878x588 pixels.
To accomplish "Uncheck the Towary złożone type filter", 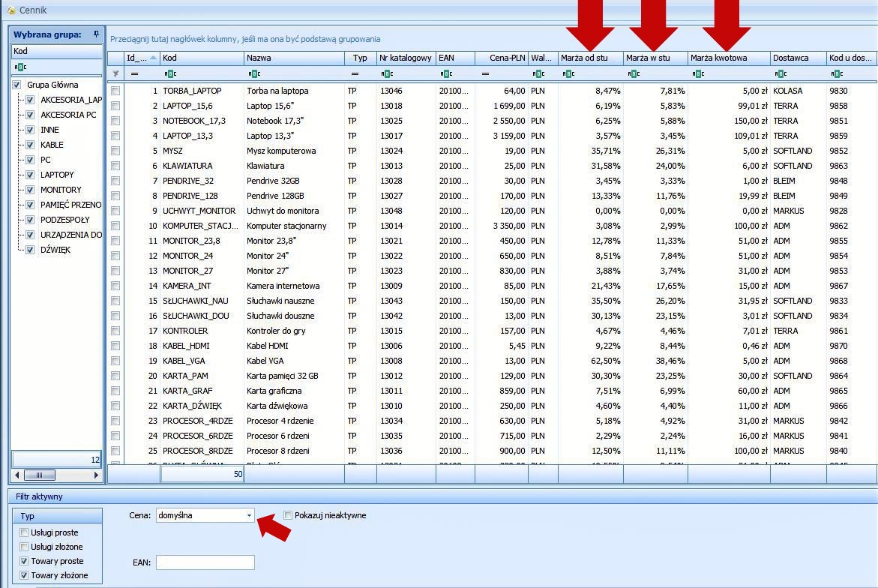I will pyautogui.click(x=24, y=575).
